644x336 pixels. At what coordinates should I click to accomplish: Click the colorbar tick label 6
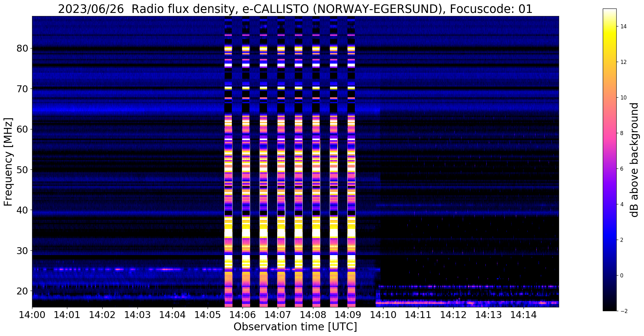[621, 169]
